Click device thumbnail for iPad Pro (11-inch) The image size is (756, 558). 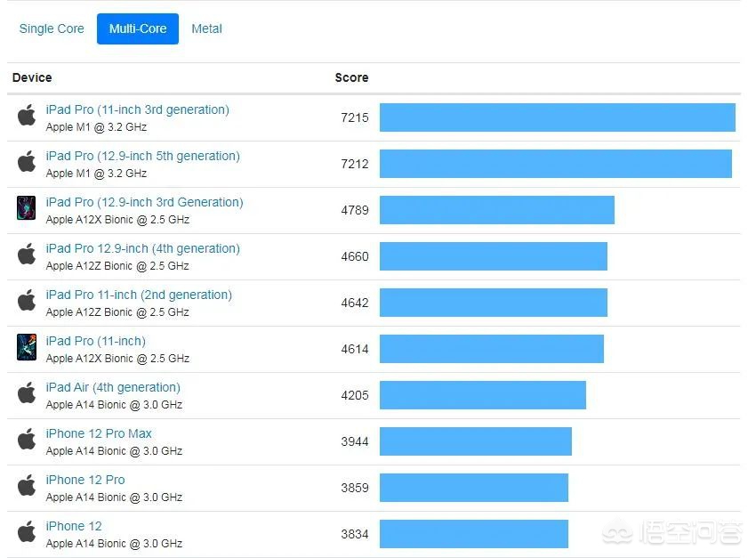pyautogui.click(x=27, y=347)
